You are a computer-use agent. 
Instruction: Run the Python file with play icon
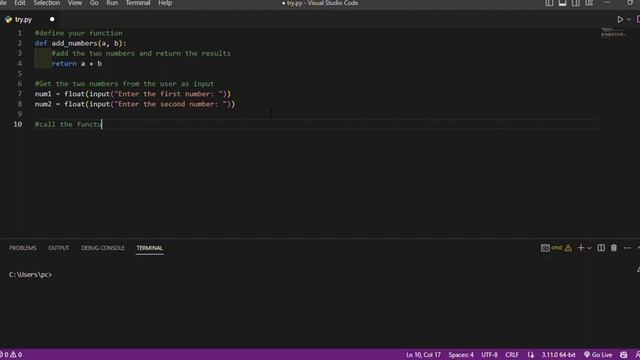click(620, 19)
